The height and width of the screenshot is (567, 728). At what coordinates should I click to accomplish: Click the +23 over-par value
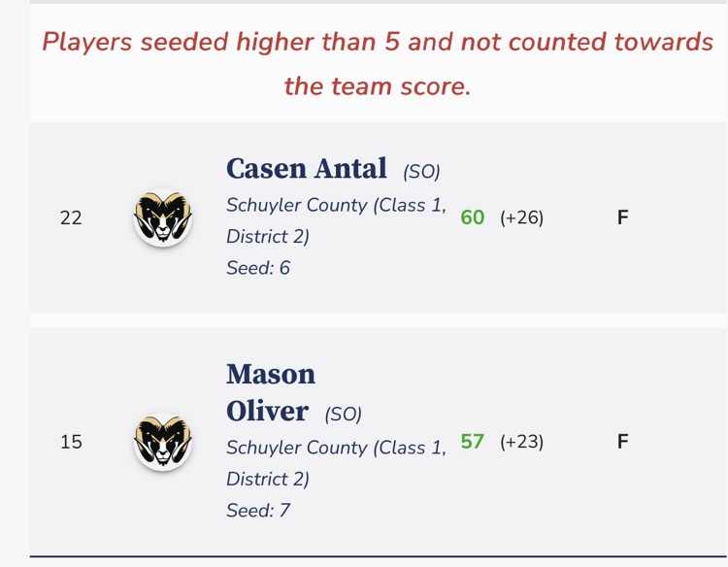(522, 443)
